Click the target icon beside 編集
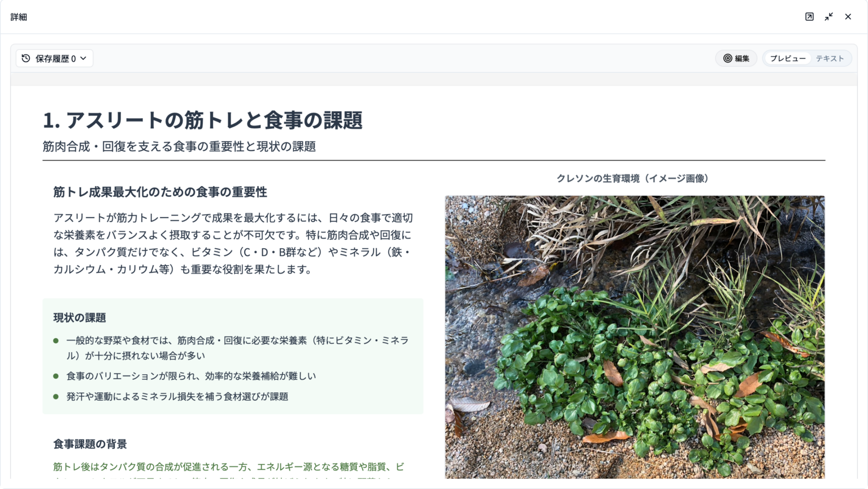This screenshot has height=489, width=868. coord(728,58)
